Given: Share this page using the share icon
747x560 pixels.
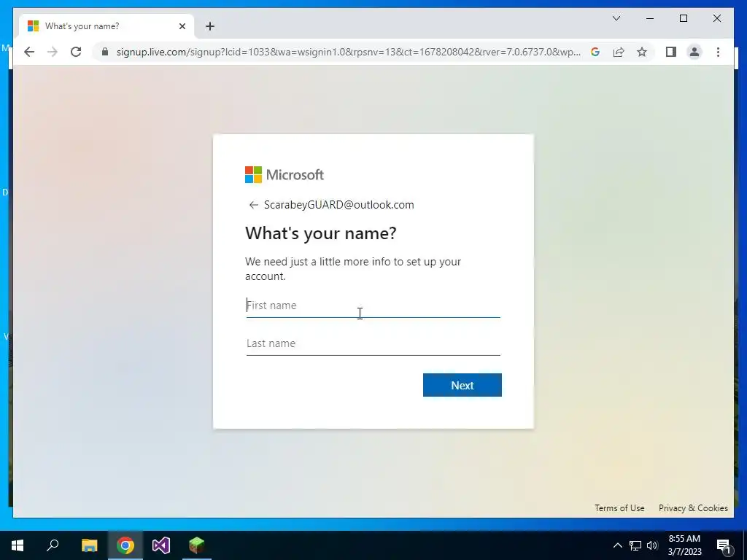Looking at the screenshot, I should click(619, 52).
